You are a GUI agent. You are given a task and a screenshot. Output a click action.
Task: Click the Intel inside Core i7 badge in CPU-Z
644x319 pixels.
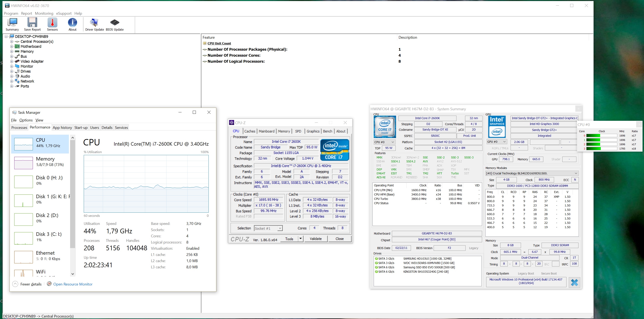(x=334, y=150)
